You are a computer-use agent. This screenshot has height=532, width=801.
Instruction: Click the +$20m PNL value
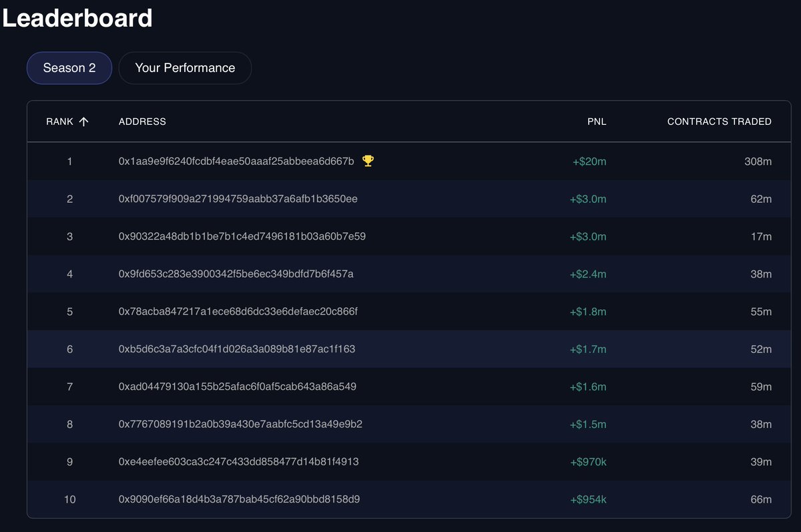point(589,161)
